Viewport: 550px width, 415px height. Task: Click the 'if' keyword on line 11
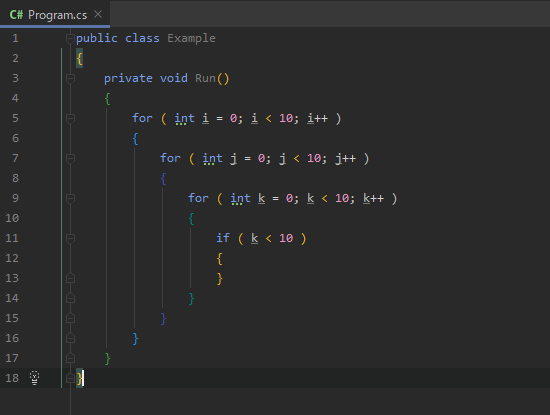[223, 238]
